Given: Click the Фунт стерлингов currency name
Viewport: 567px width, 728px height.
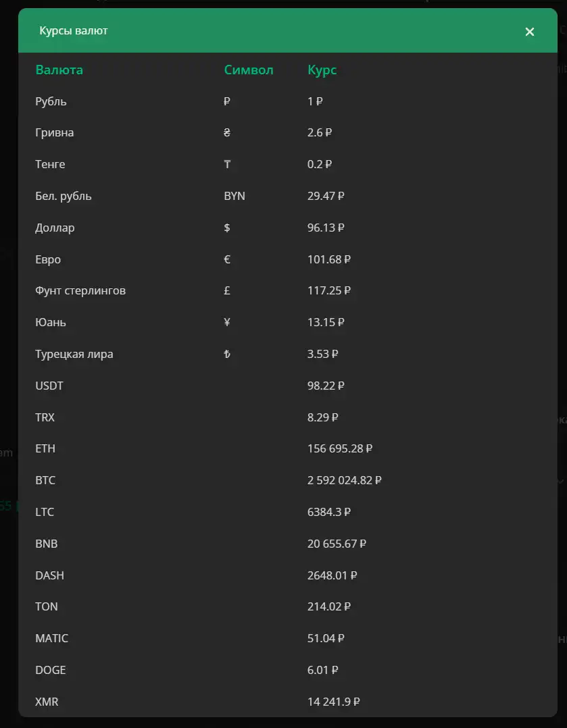Looking at the screenshot, I should click(80, 290).
